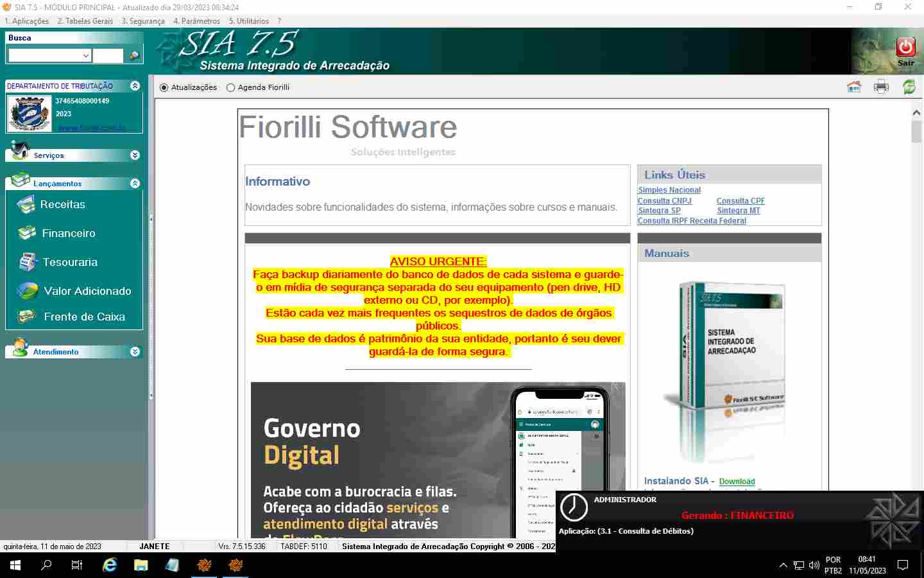Collapse the Lançamentos panel

pos(135,184)
